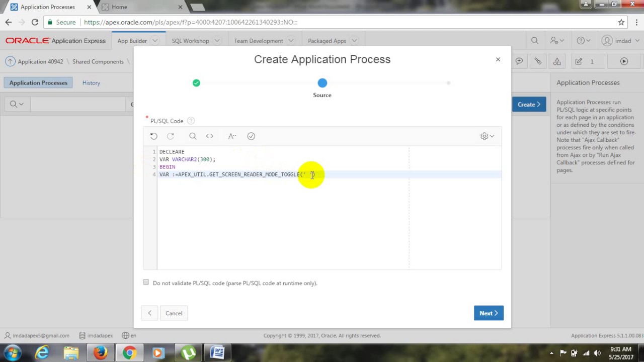Expand the imdad user account menu
644x362 pixels.
tap(619, 41)
